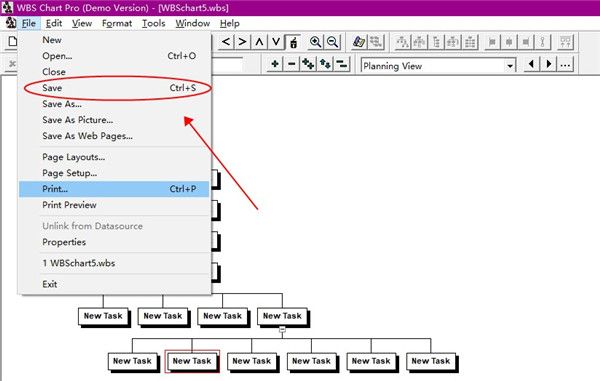Click the last greyed icon on the top toolbar

[x=566, y=42]
